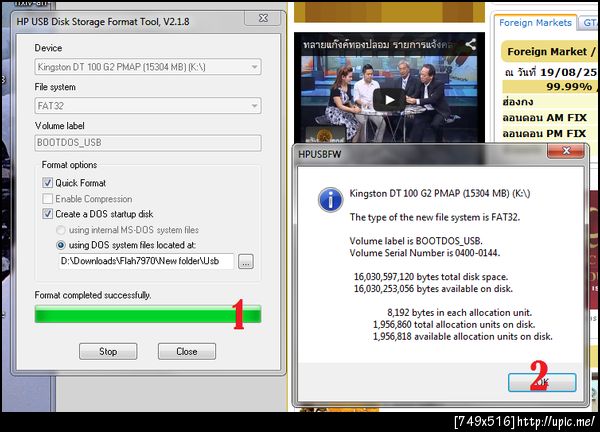
Task: Select using internal MS-DOS system files
Action: coord(60,230)
